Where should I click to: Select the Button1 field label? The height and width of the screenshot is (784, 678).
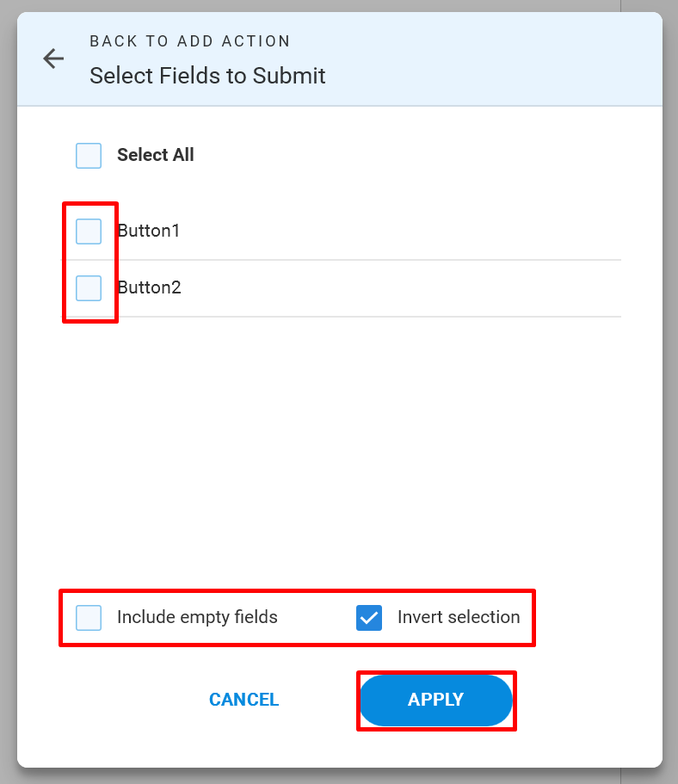point(149,231)
